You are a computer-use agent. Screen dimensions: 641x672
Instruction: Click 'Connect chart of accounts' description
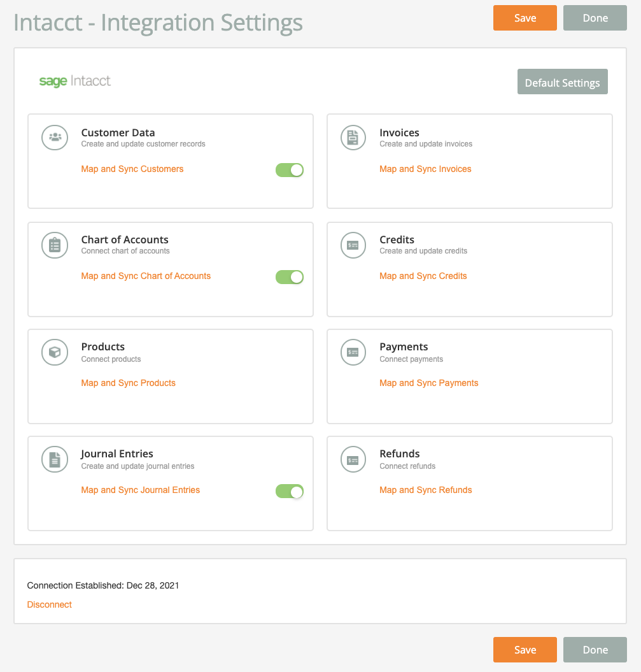pyautogui.click(x=125, y=251)
